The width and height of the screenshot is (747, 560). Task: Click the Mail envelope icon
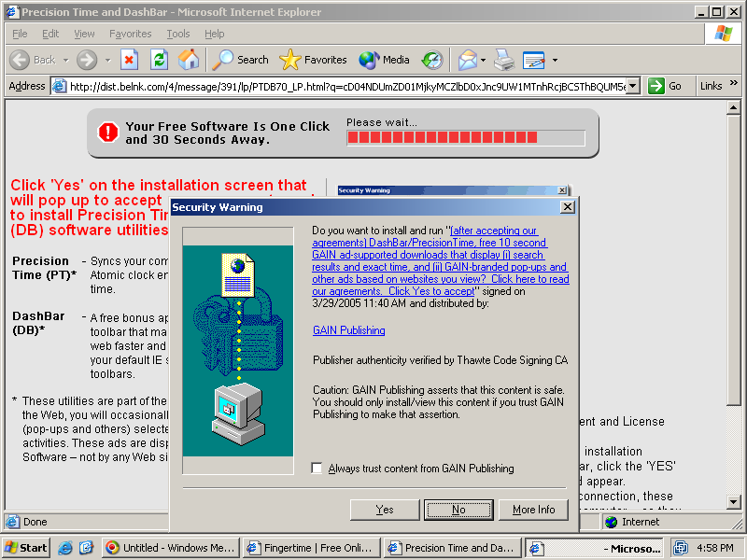(468, 60)
